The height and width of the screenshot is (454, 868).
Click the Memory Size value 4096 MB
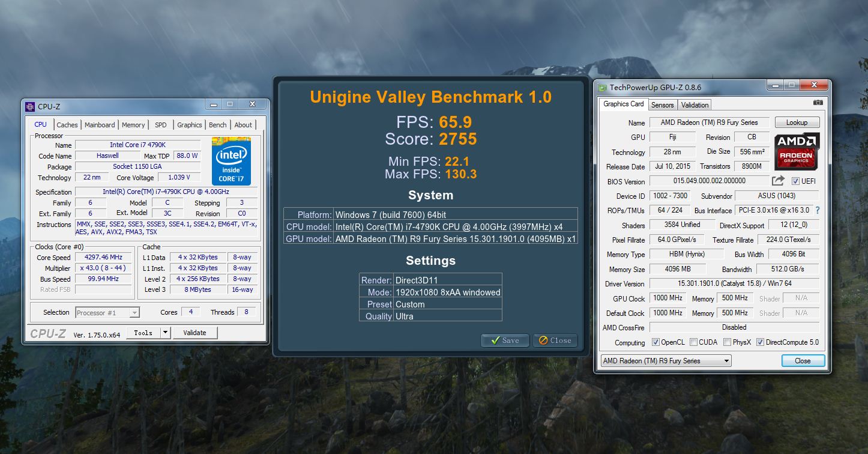[678, 269]
